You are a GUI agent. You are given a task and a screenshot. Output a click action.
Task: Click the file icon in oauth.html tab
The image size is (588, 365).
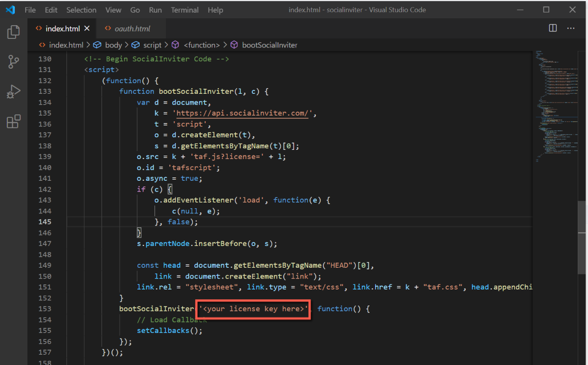108,28
